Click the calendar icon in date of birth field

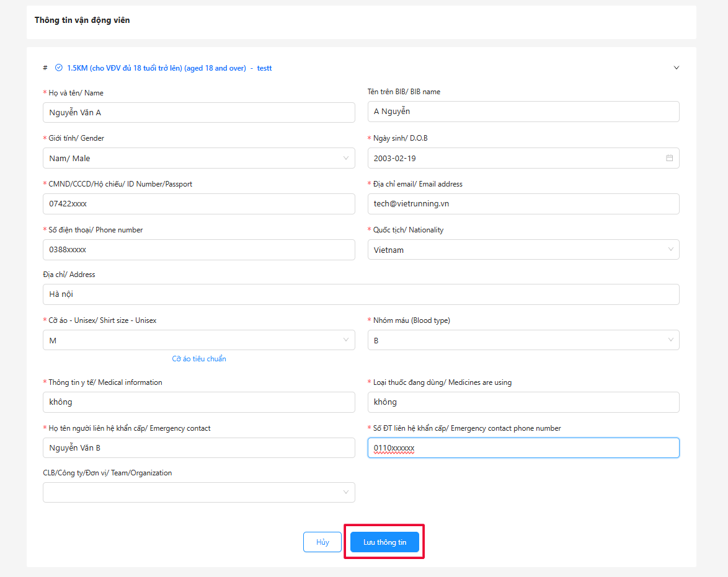click(x=669, y=158)
